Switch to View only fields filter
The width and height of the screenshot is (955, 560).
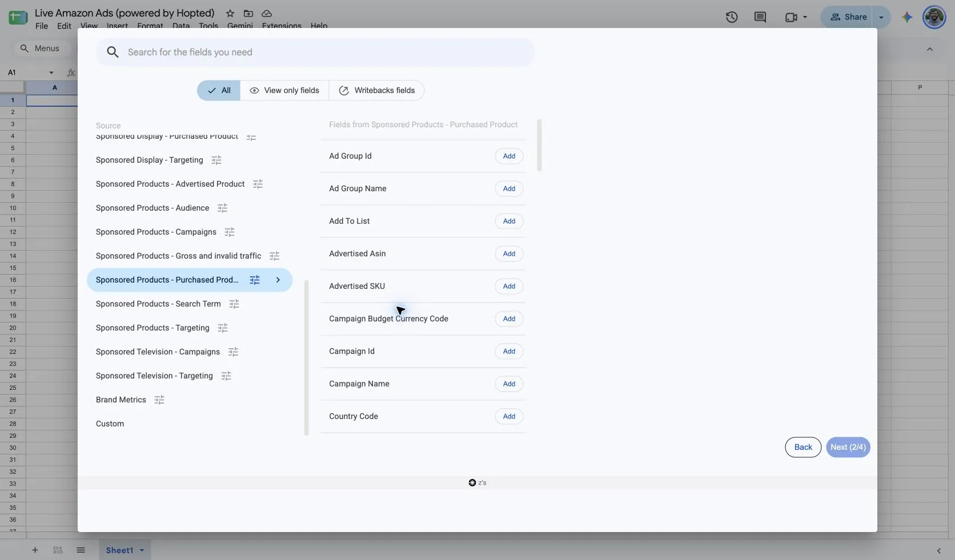[x=284, y=91]
